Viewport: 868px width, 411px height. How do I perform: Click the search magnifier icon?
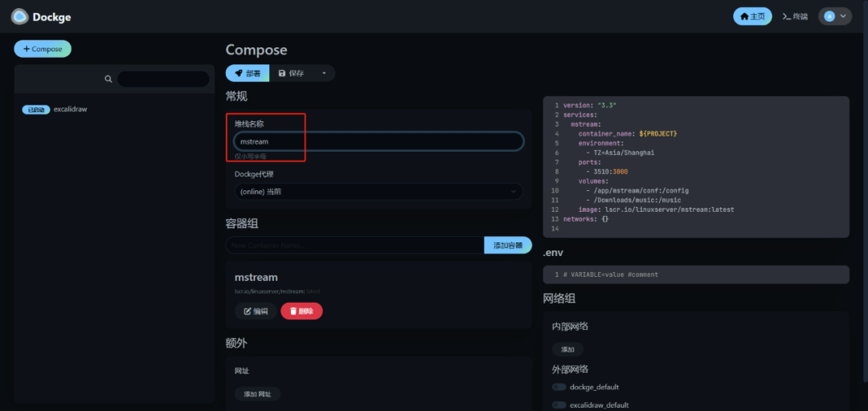coord(108,79)
